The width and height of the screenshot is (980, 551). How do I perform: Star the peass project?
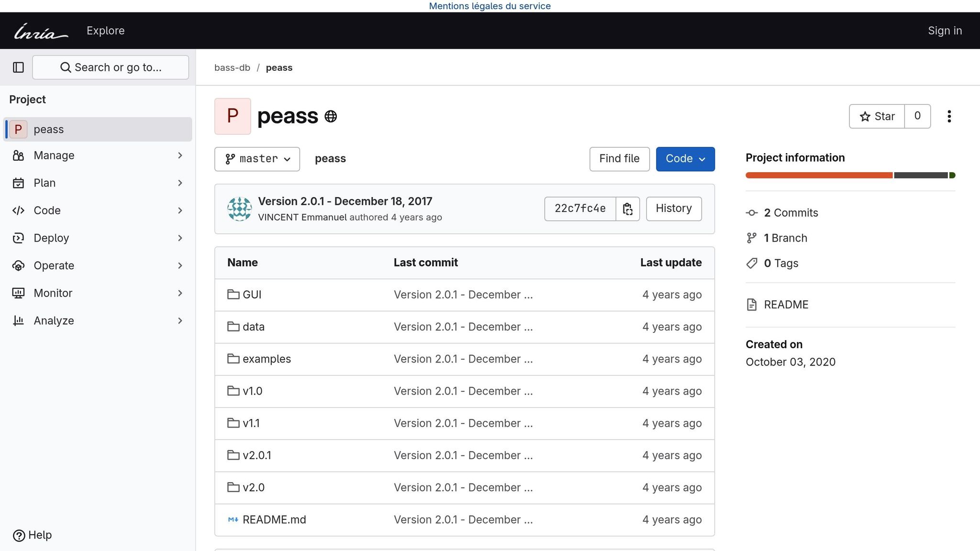877,116
